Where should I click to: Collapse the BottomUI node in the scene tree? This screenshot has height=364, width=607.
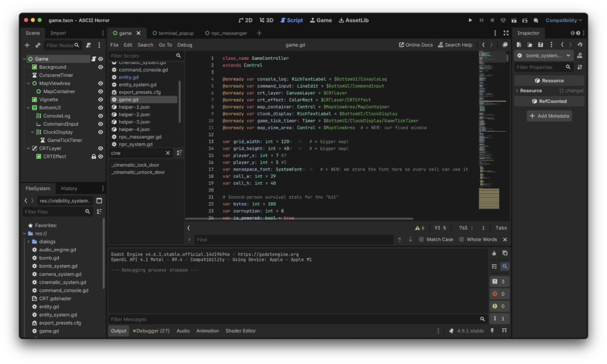click(x=27, y=108)
